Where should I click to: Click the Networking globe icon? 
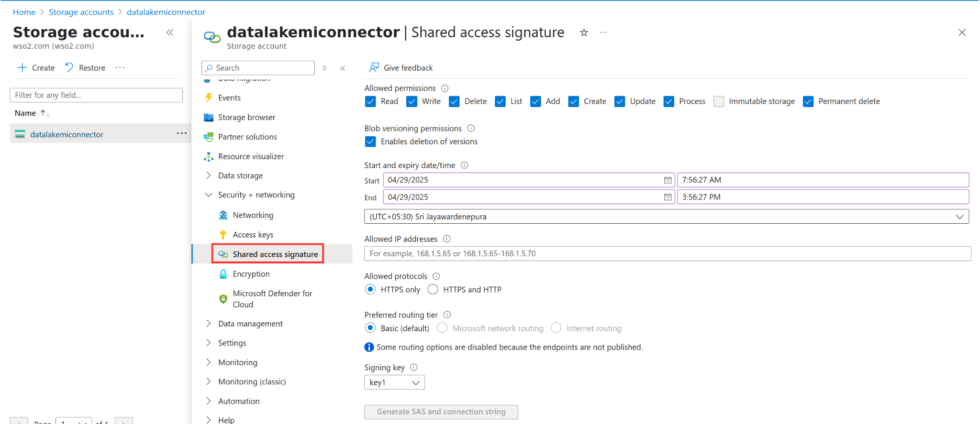223,215
